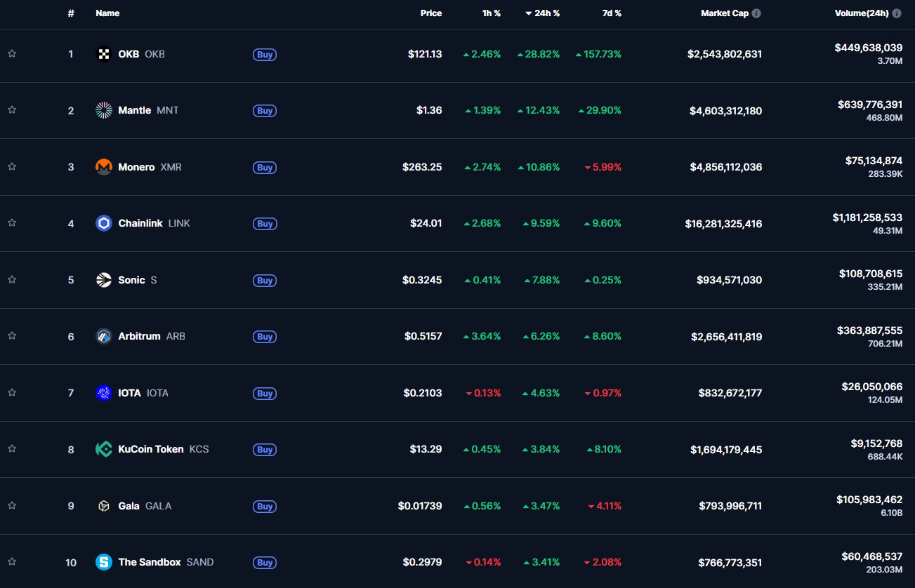Screen dimensions: 915x588
Task: Click The Sandbox coin logo
Action: 104,562
